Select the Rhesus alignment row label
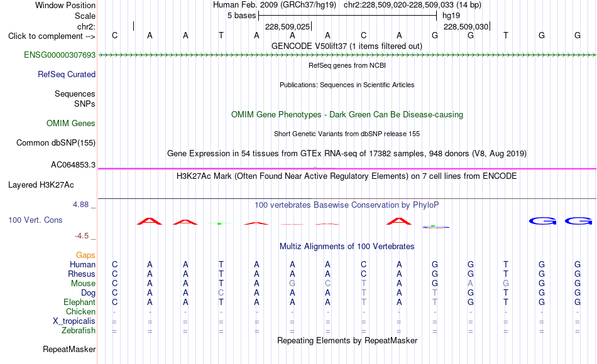597x364 pixels. (x=82, y=274)
